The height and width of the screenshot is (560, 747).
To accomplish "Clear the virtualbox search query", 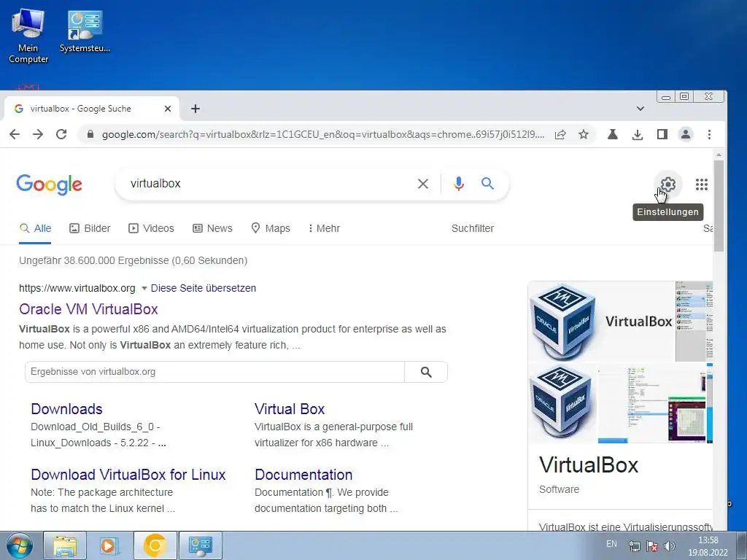I will pyautogui.click(x=422, y=184).
